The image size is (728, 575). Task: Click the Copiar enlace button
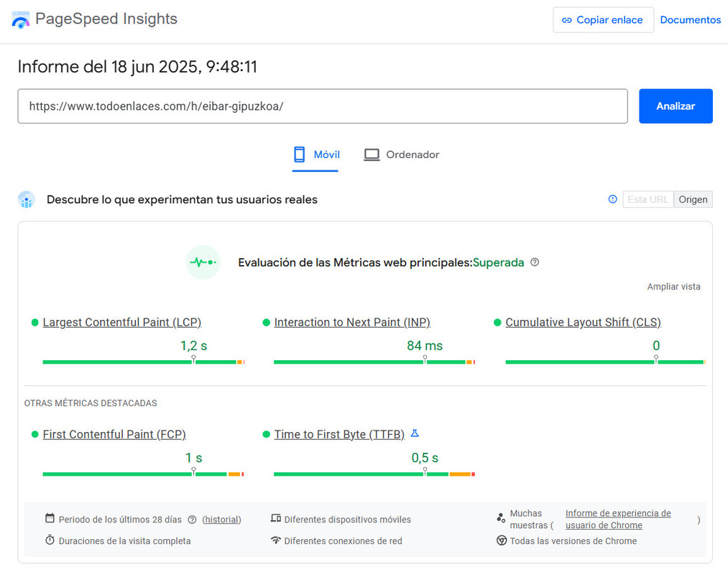pos(603,20)
